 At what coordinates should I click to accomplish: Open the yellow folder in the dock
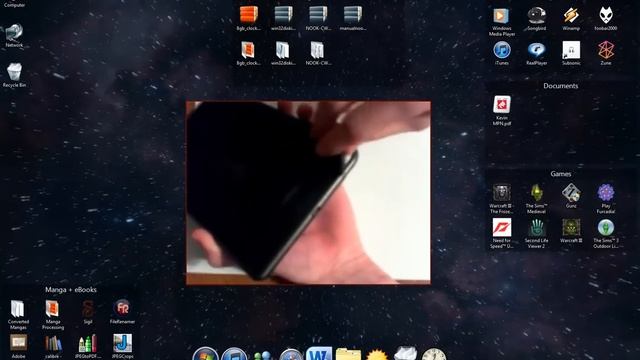point(348,354)
